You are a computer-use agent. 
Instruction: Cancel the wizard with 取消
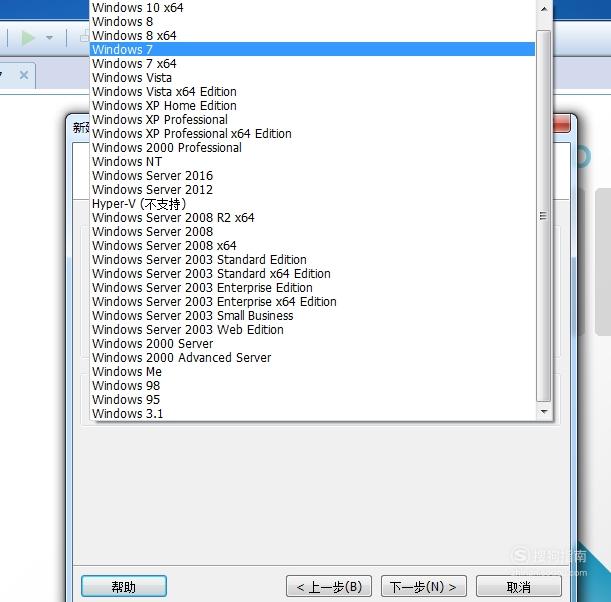(x=519, y=586)
